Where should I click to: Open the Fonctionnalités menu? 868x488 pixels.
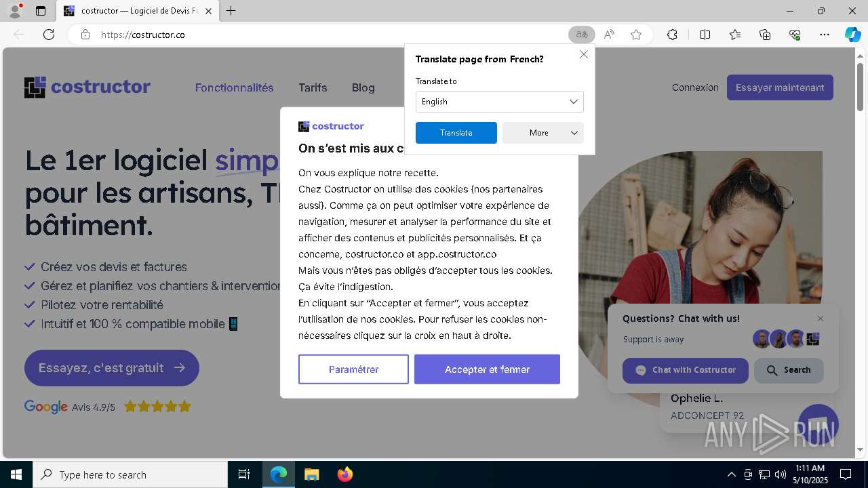[x=234, y=87]
